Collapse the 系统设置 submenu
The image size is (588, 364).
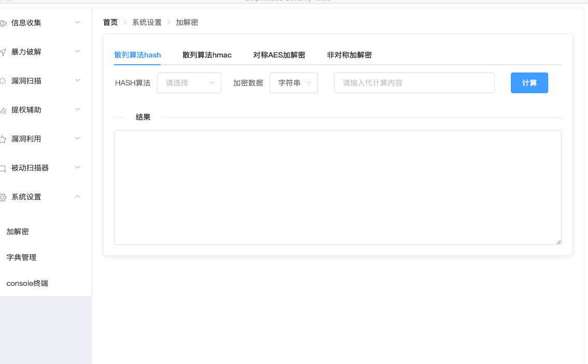point(78,197)
